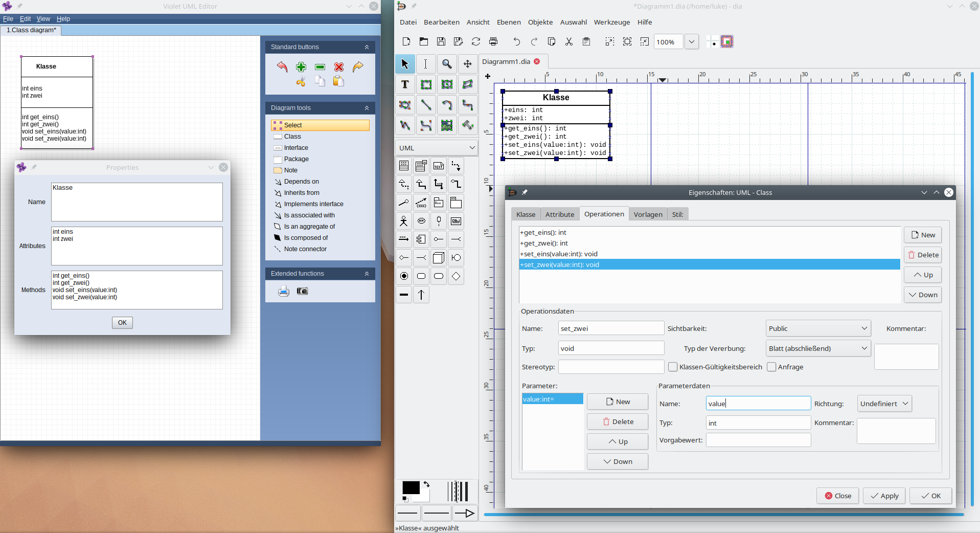Viewport: 980px width, 533px height.
Task: Select the UML Actor stick figure shape
Action: coord(404,221)
